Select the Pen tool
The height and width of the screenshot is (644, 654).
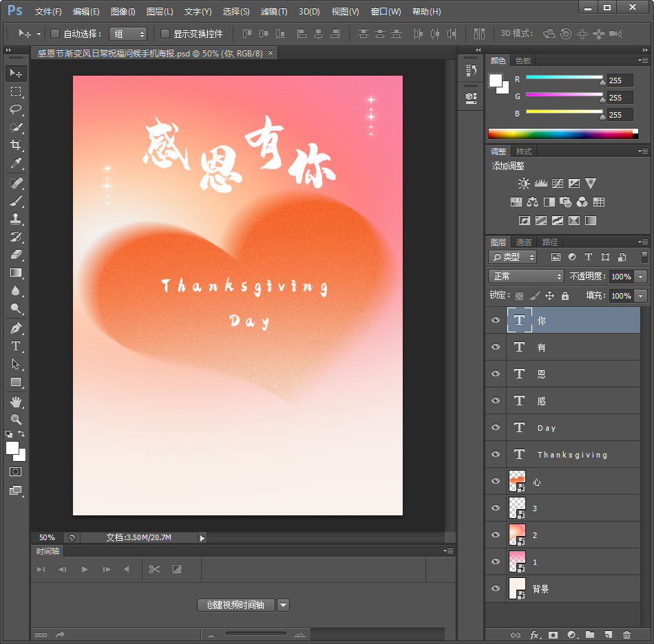tap(16, 328)
